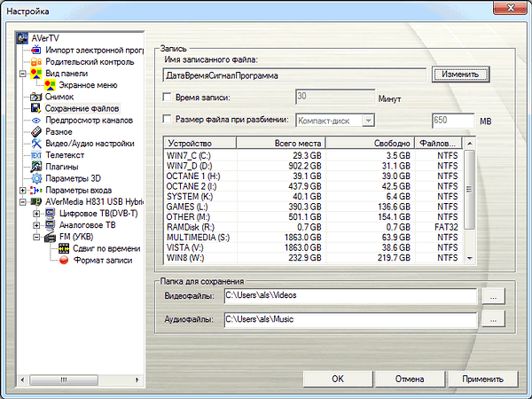Open the Телетекст icon entry
Screen dimensions: 532x399
[x=36, y=154]
